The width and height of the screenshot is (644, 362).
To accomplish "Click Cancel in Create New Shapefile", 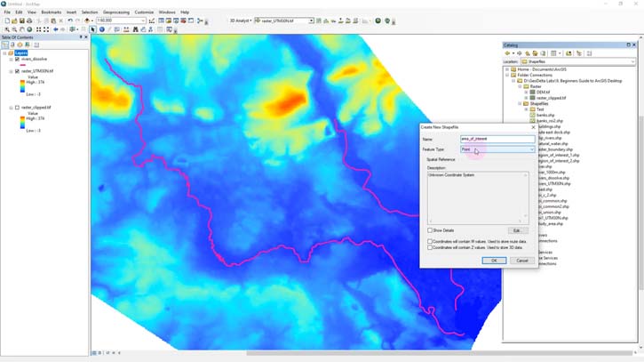I will point(522,261).
